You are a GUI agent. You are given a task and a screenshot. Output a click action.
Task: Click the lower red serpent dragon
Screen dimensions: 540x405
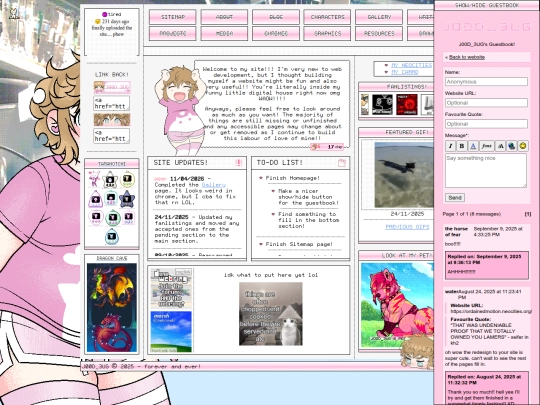tap(112, 331)
